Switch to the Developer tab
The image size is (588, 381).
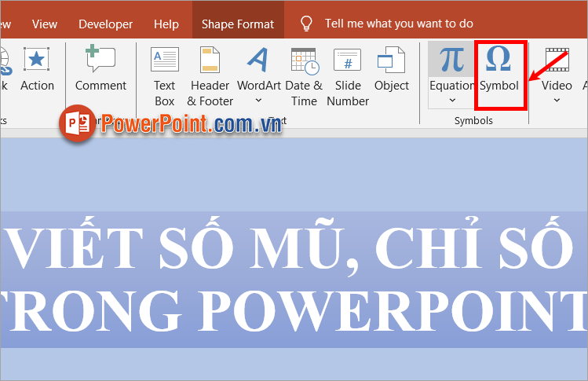(x=105, y=24)
